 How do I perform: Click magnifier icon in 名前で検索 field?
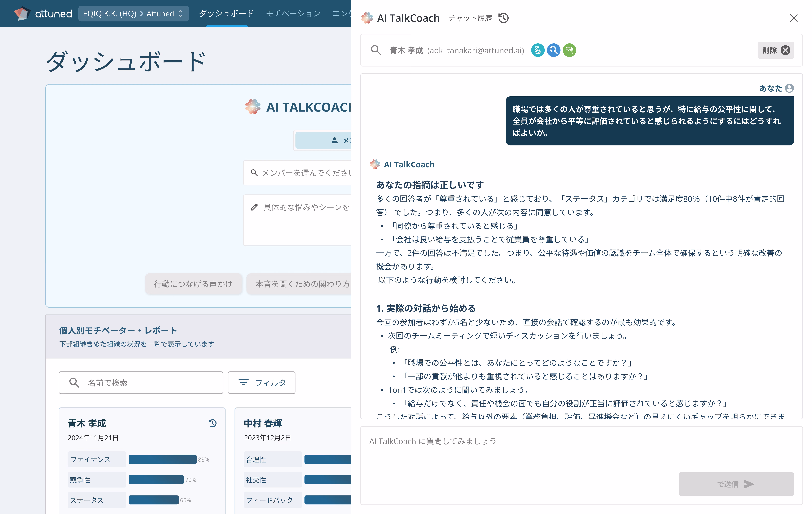74,383
